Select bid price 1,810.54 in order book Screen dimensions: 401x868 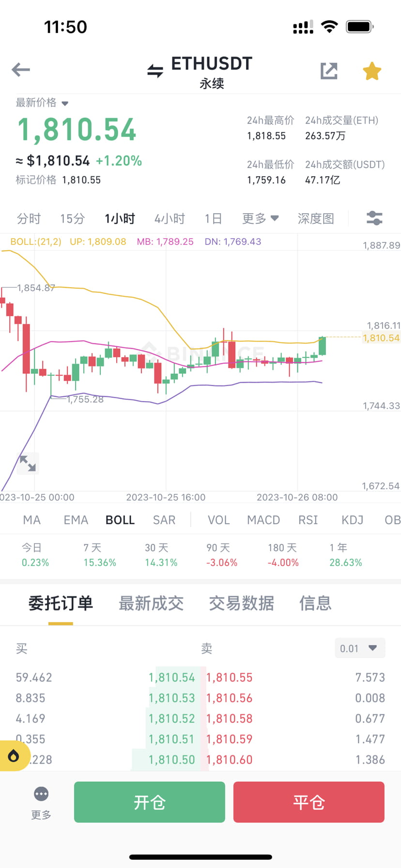coord(172,677)
